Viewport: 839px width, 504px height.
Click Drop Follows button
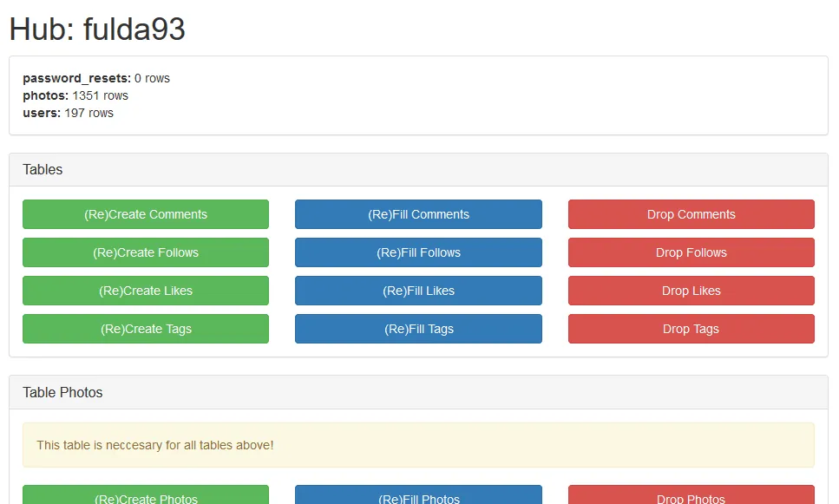pos(692,252)
